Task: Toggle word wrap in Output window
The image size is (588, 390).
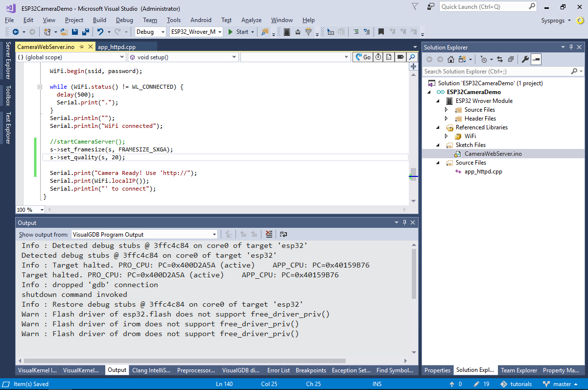Action: [283, 235]
